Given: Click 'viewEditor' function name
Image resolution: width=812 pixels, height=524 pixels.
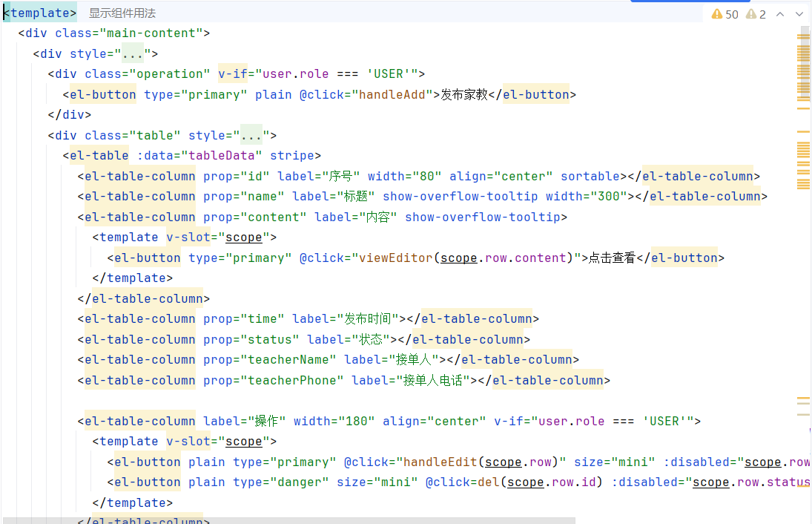Looking at the screenshot, I should (x=396, y=258).
